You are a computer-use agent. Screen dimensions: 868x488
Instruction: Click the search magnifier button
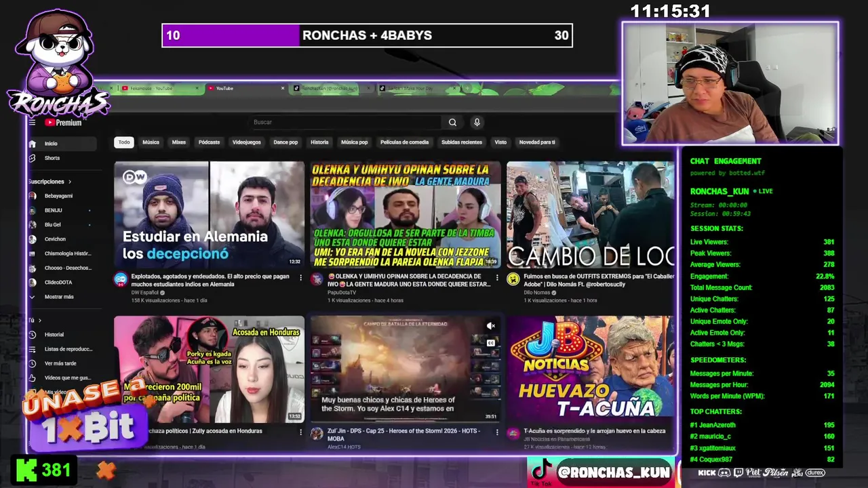pyautogui.click(x=452, y=122)
